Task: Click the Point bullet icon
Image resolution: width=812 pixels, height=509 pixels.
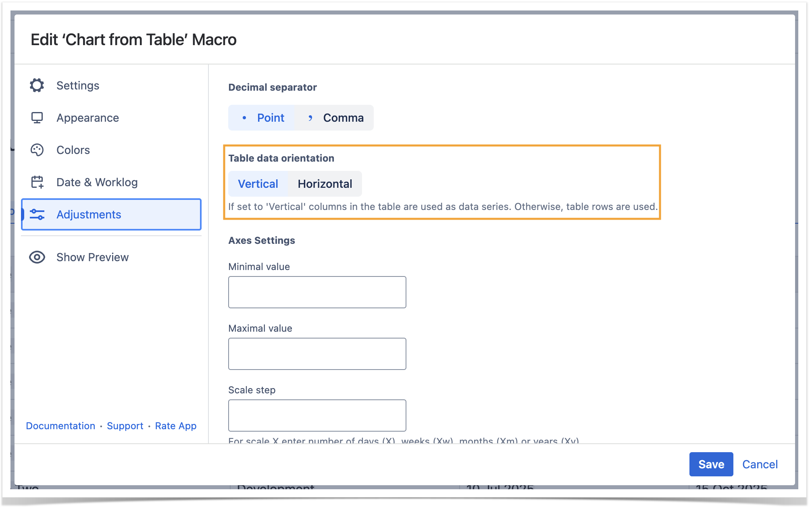Action: point(244,118)
